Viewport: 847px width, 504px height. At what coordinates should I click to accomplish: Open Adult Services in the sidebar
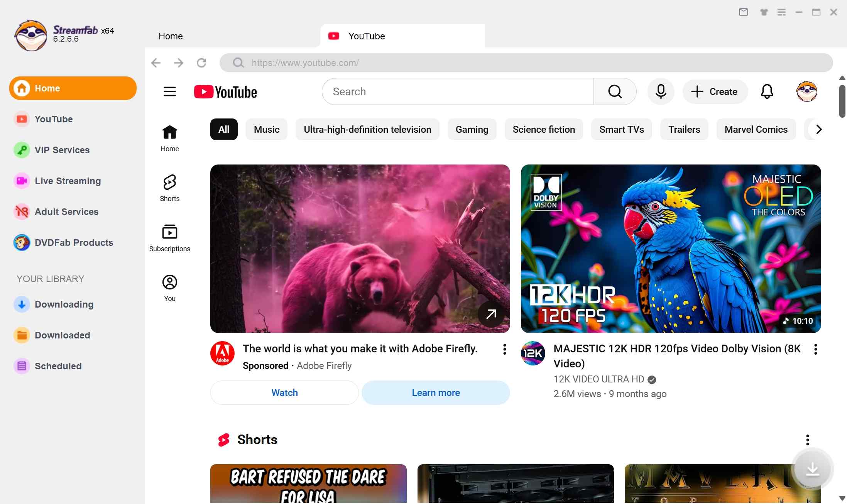(x=66, y=211)
